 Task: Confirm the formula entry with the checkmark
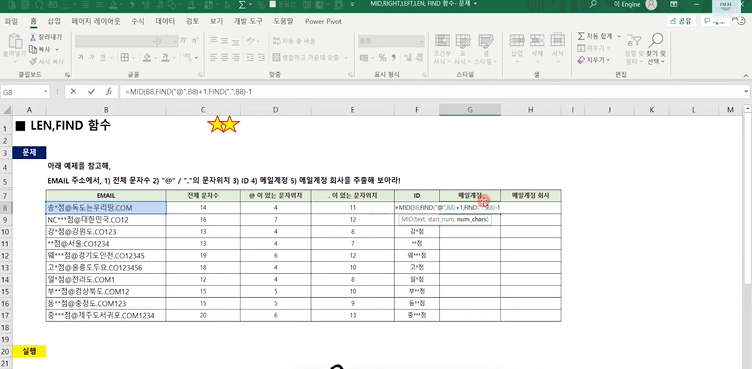click(x=91, y=91)
